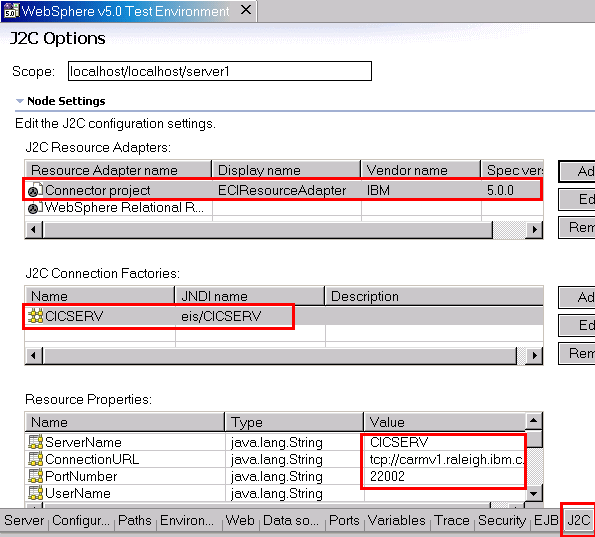The width and height of the screenshot is (595, 537).
Task: Click the WebSphere v5.0 Test Environment tab icon
Action: (11, 11)
